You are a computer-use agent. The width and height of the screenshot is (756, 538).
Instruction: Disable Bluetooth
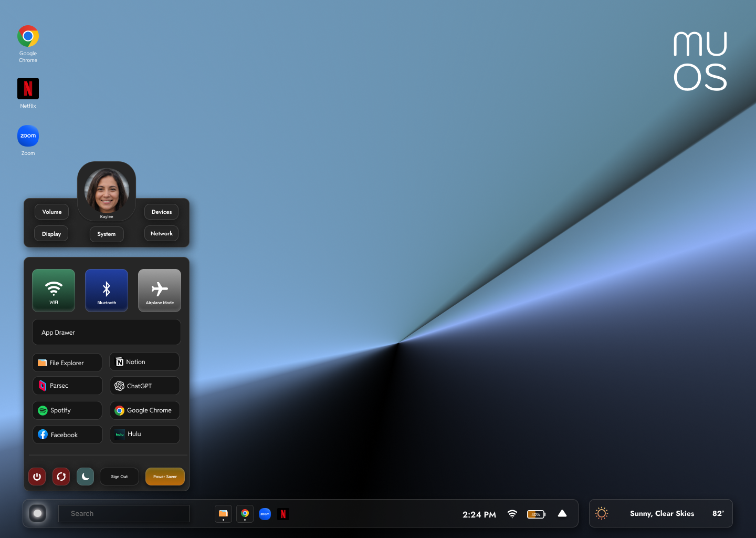pyautogui.click(x=106, y=290)
